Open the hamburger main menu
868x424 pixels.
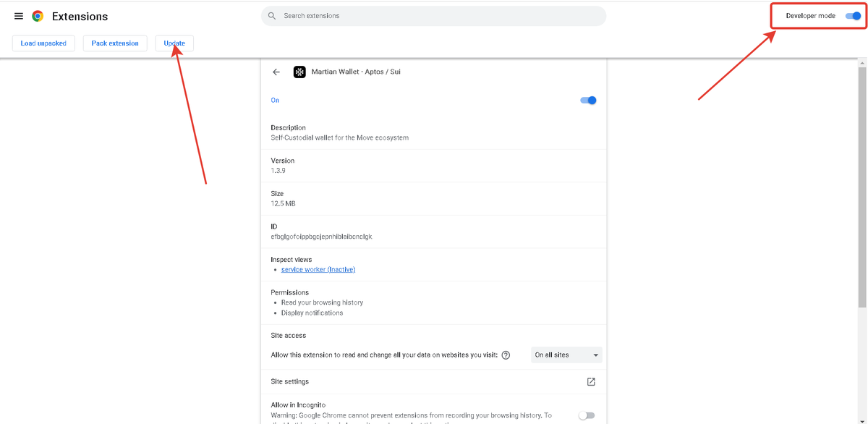(x=19, y=16)
